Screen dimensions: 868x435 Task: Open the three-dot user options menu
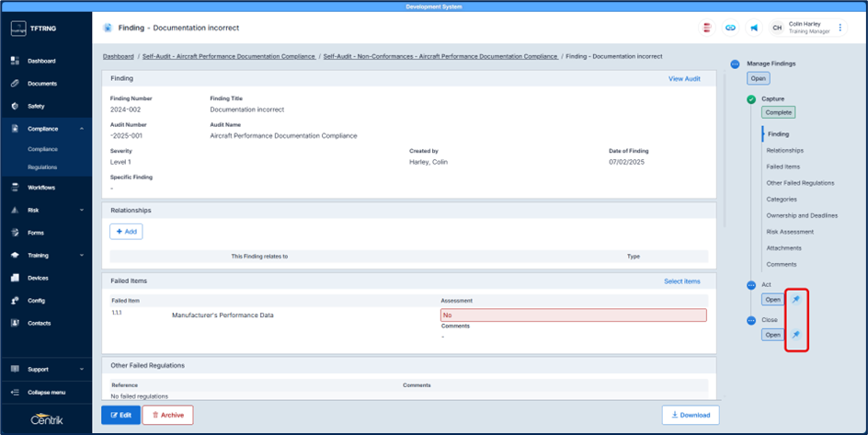840,29
